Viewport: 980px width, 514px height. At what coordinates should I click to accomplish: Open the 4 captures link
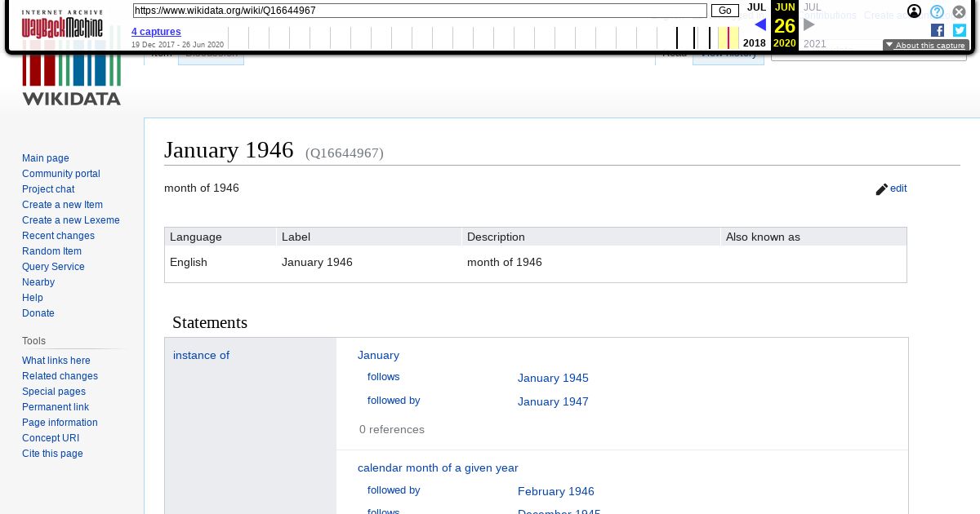tap(156, 32)
